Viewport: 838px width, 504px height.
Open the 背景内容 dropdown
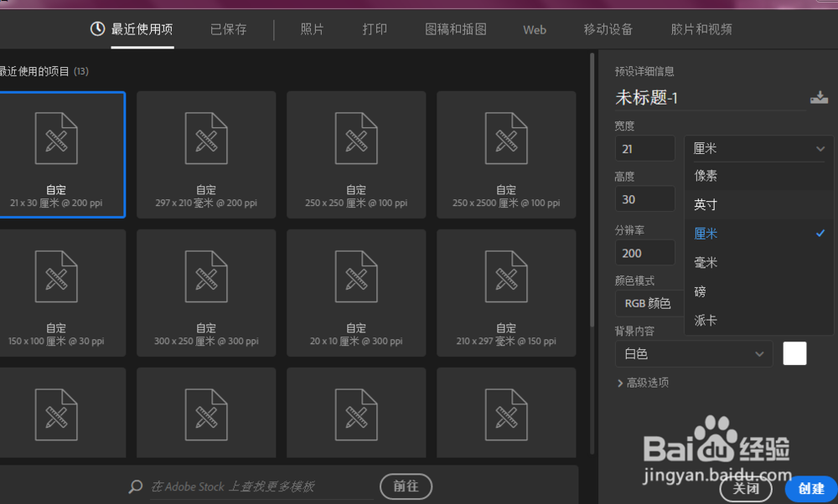[x=693, y=353]
